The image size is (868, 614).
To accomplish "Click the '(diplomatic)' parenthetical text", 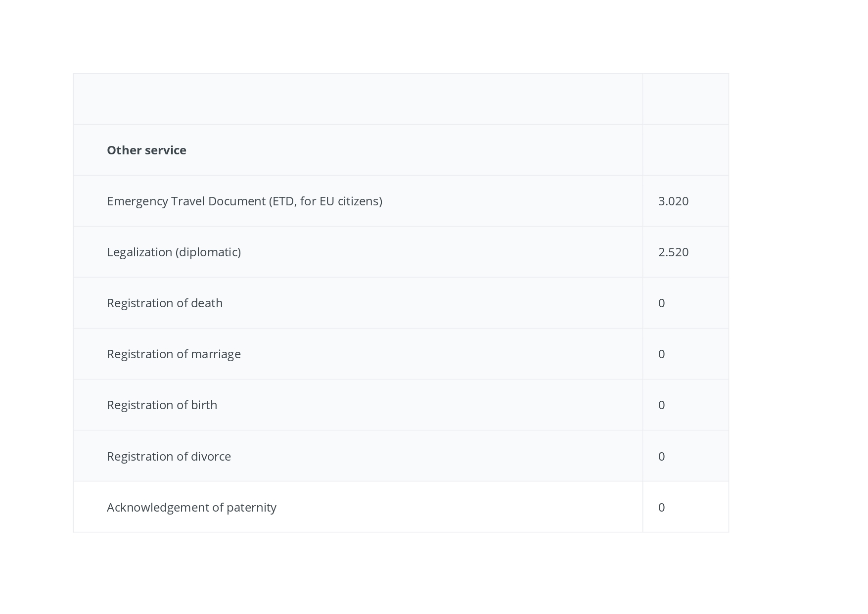I will click(208, 252).
